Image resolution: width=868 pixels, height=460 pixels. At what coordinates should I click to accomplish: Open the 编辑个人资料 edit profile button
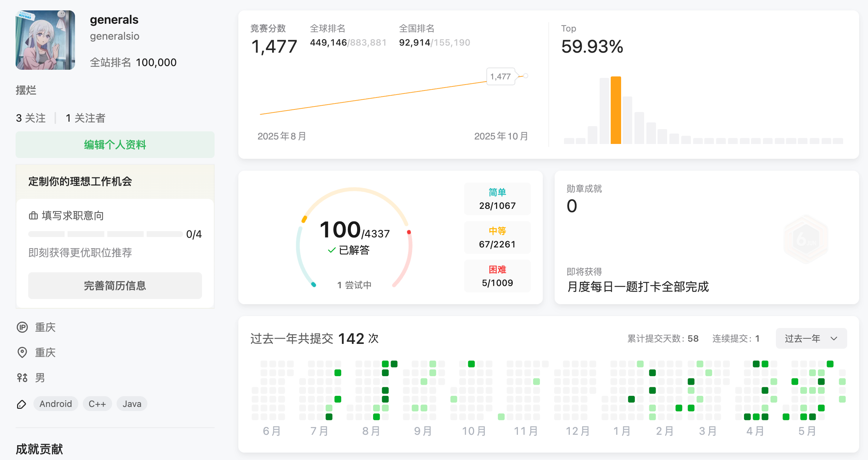[x=115, y=145]
